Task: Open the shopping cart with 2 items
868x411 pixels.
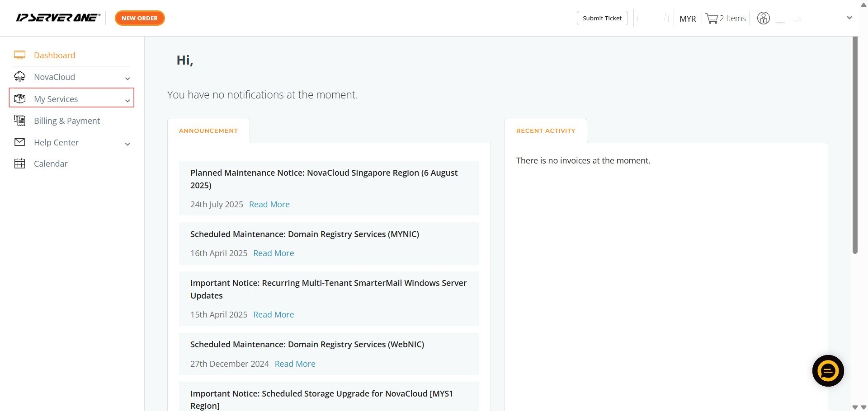Action: coord(725,19)
